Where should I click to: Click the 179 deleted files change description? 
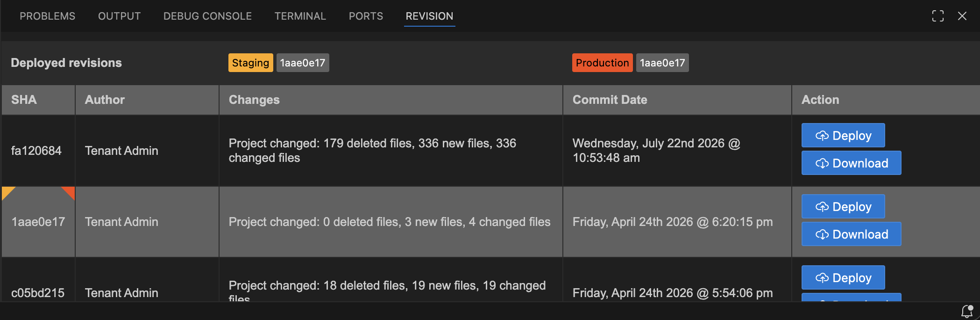(x=372, y=151)
